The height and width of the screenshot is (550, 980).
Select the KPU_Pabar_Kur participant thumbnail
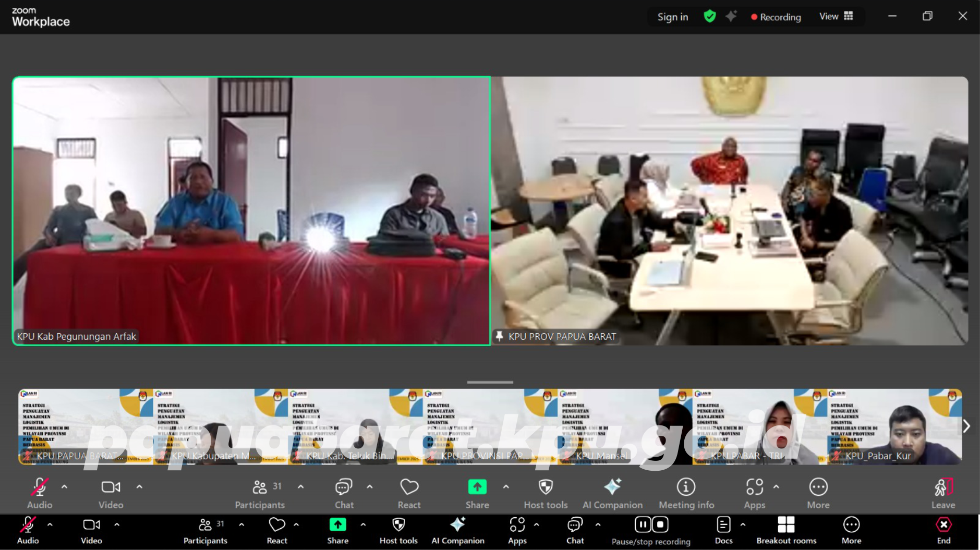point(894,427)
